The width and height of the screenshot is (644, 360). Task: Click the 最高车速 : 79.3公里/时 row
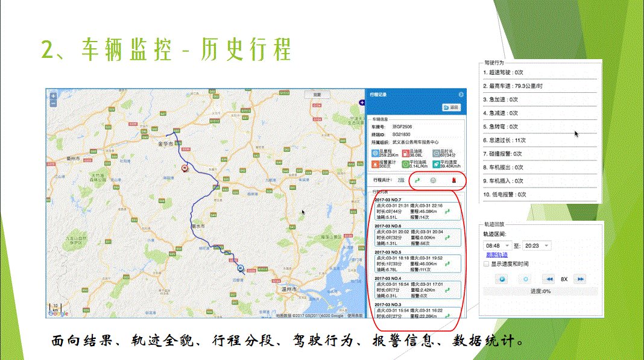click(x=540, y=86)
